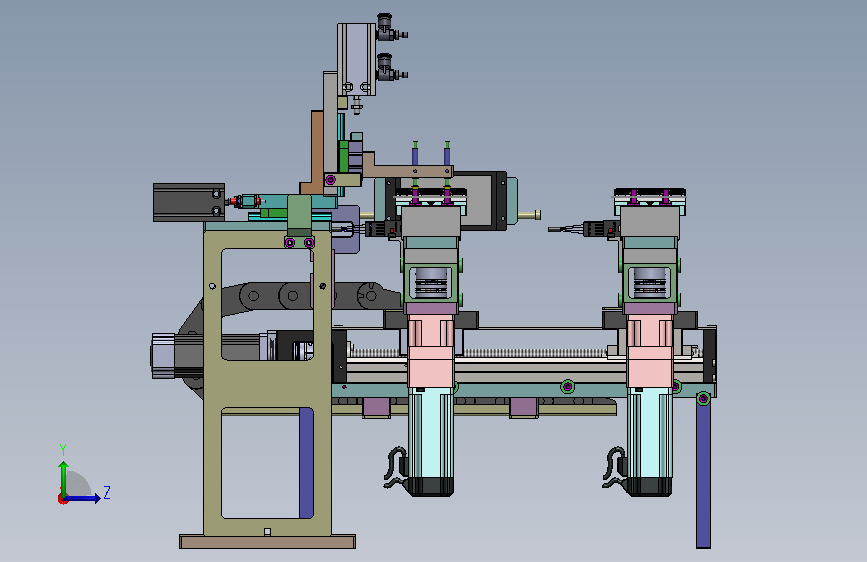Select the red origin point of the triad
The height and width of the screenshot is (562, 867).
click(x=62, y=499)
